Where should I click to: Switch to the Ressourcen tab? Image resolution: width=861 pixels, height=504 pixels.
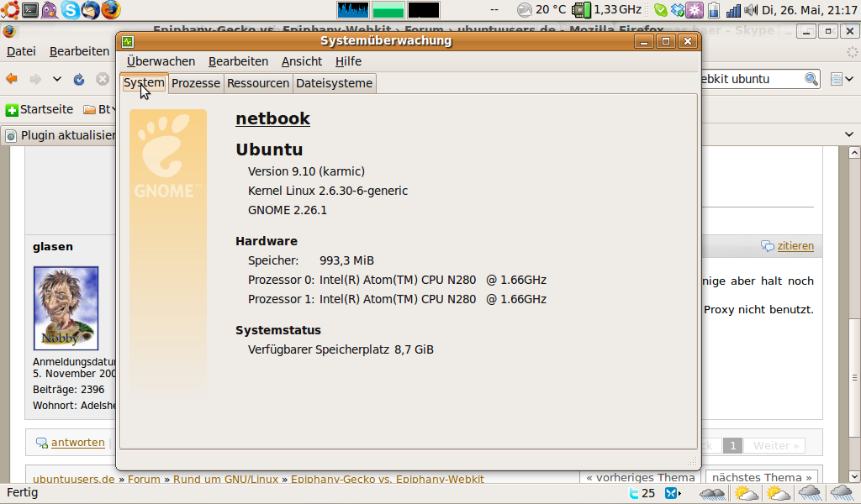point(258,83)
